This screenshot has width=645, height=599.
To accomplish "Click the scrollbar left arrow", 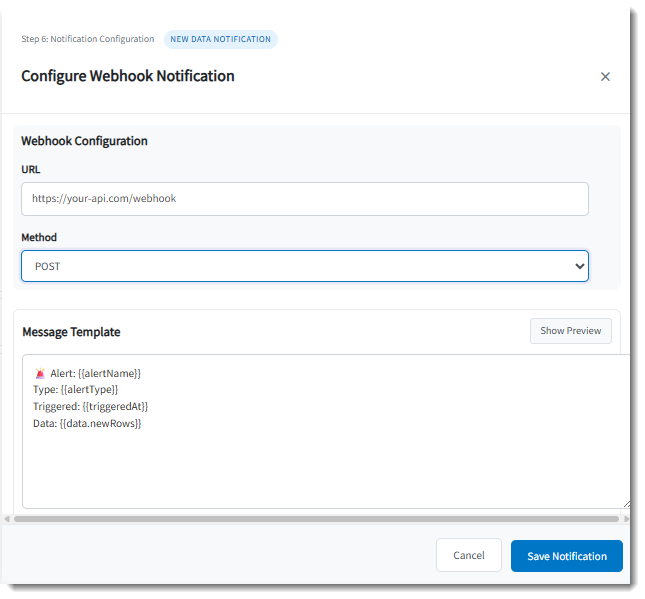I will pos(7,519).
